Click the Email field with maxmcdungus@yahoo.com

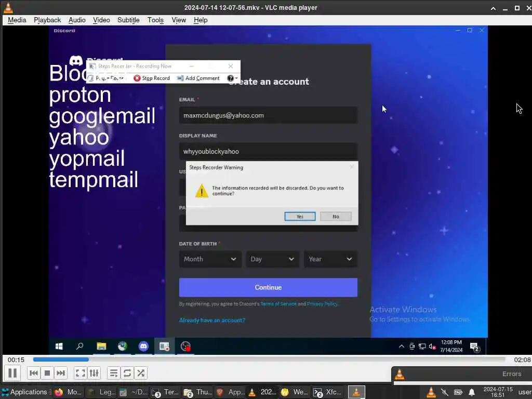tap(268, 115)
